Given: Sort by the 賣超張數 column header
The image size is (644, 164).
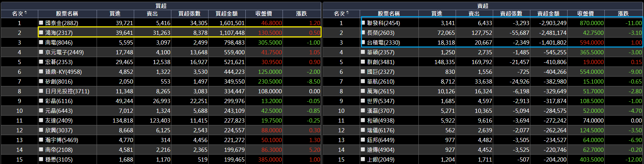Looking at the screenshot, I should point(511,14).
